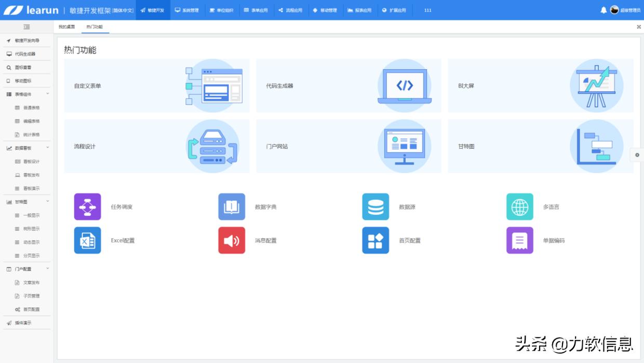
Task: Open the 单据编码 receipt icon
Action: click(519, 240)
